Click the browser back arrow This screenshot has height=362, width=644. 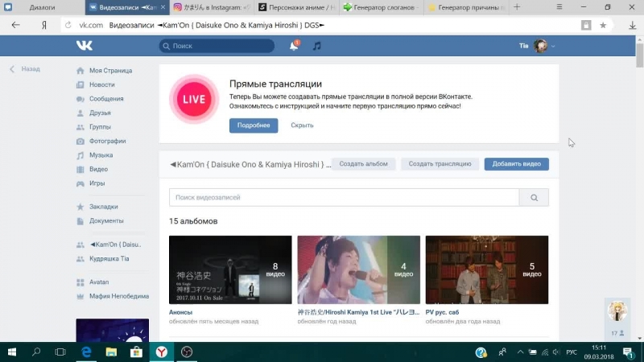point(15,25)
